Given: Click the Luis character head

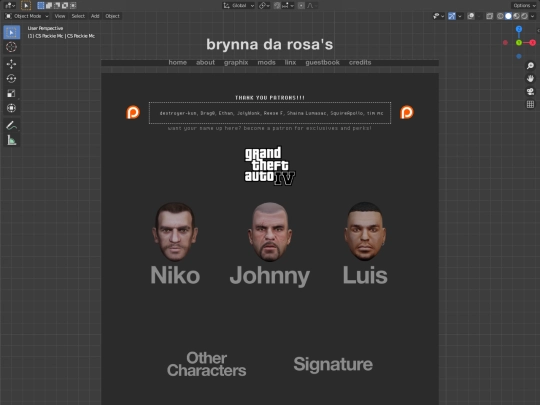Looking at the screenshot, I should point(365,231).
